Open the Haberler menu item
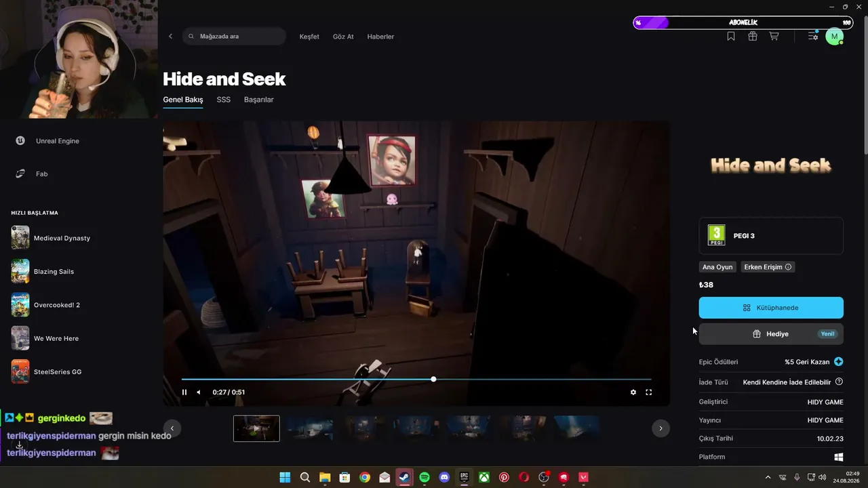Viewport: 868px width, 488px height. 380,37
